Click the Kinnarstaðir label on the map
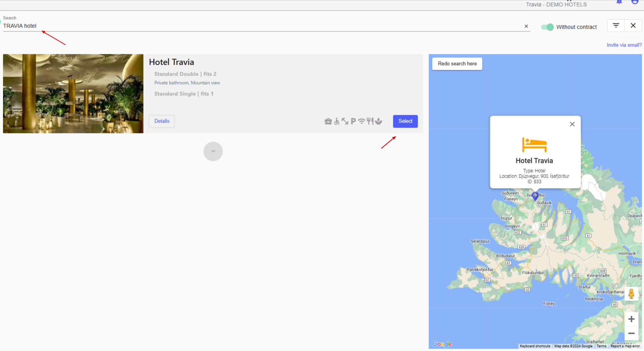644x351 pixels. click(598, 276)
